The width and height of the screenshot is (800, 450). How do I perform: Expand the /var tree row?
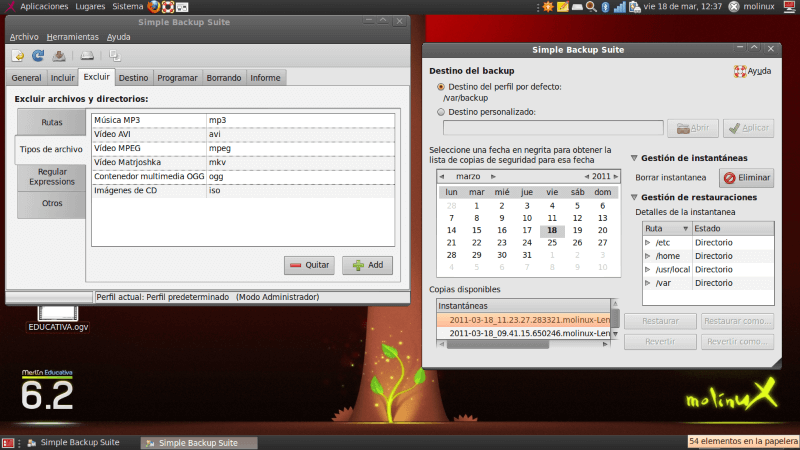[x=647, y=283]
